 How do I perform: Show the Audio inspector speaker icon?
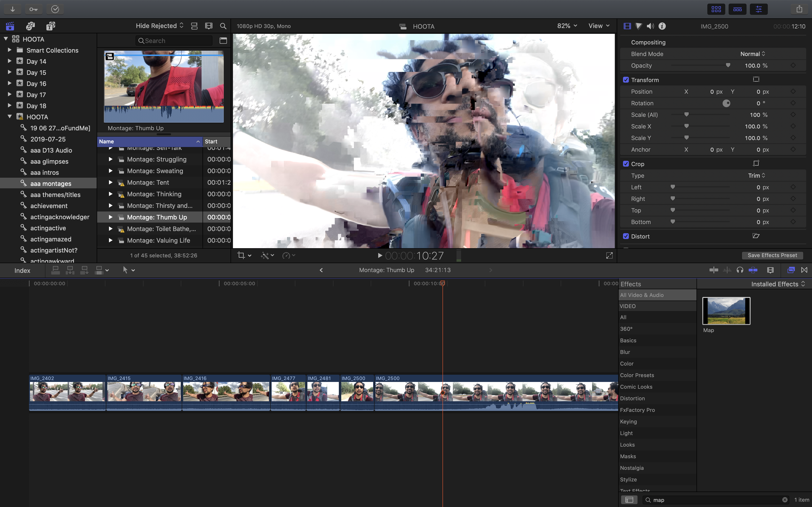(650, 26)
